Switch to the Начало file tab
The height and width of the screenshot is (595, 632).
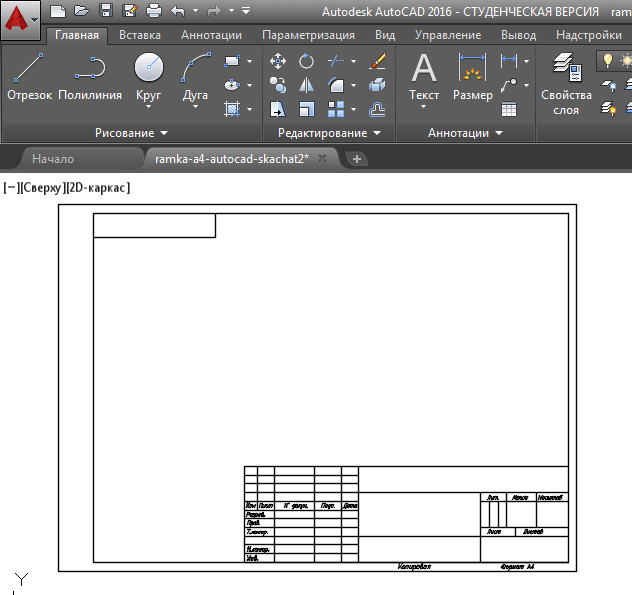coord(53,158)
